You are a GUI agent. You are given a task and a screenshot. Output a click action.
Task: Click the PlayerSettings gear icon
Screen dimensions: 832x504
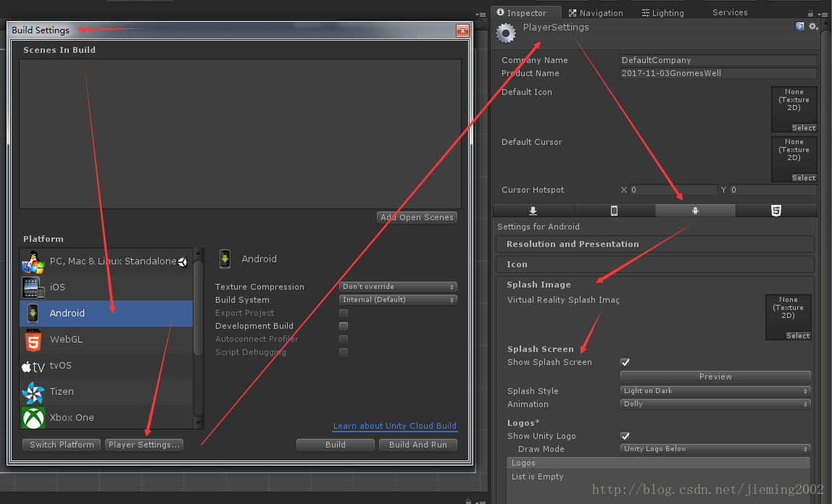tap(506, 33)
